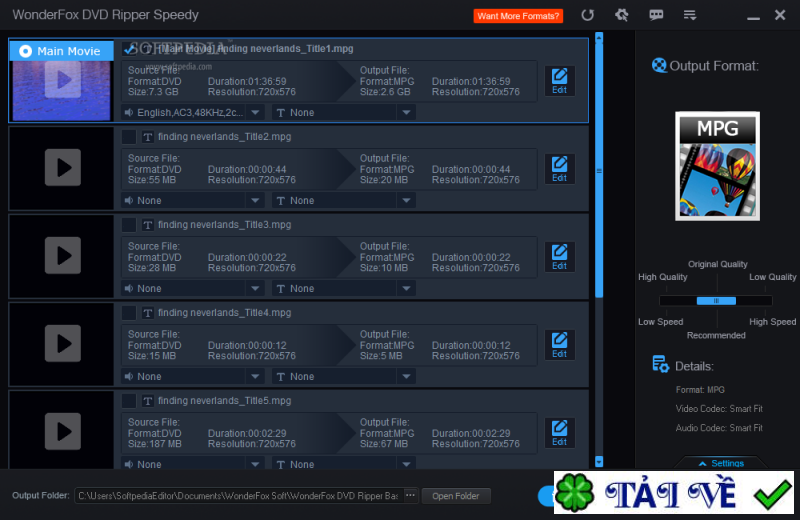Rename Title2 using the T icon
Viewport: 800px width, 520px height.
click(147, 137)
